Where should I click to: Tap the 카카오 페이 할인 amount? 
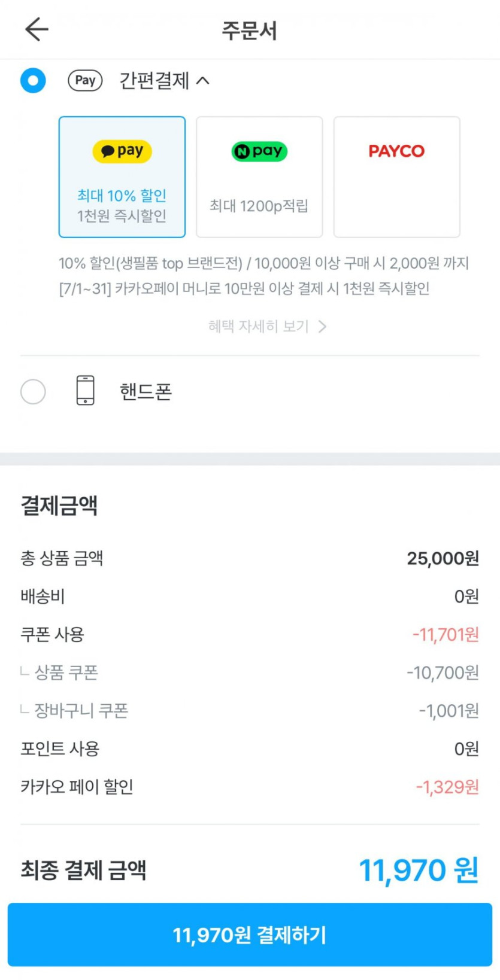point(447,787)
